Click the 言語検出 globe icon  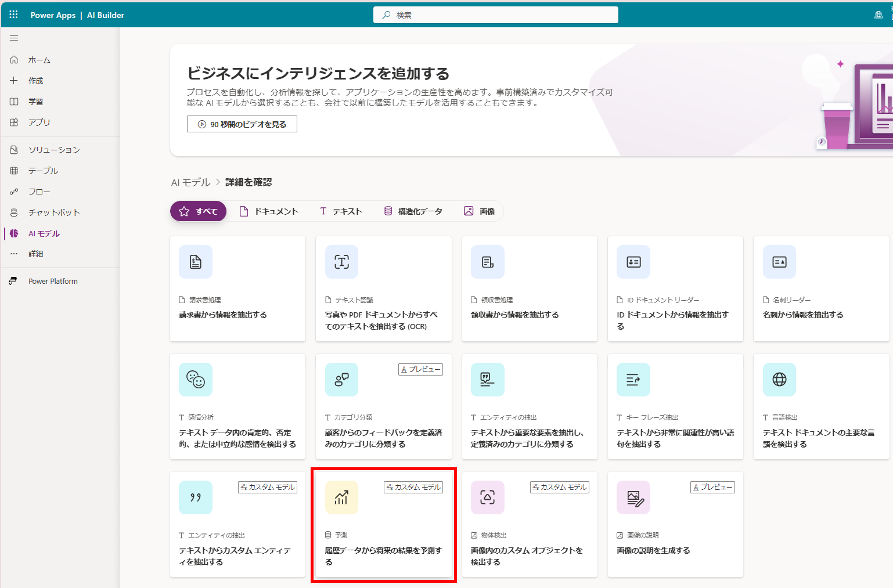[779, 380]
